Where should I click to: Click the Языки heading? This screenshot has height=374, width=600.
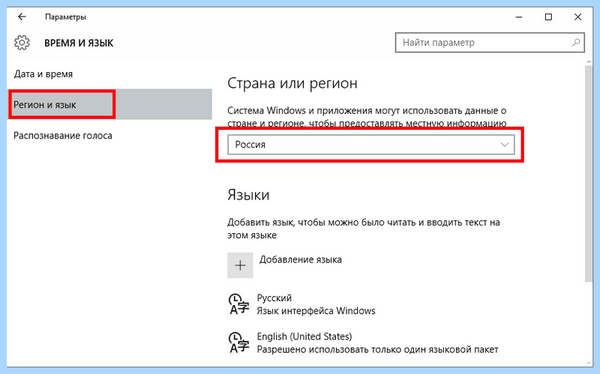pyautogui.click(x=248, y=195)
